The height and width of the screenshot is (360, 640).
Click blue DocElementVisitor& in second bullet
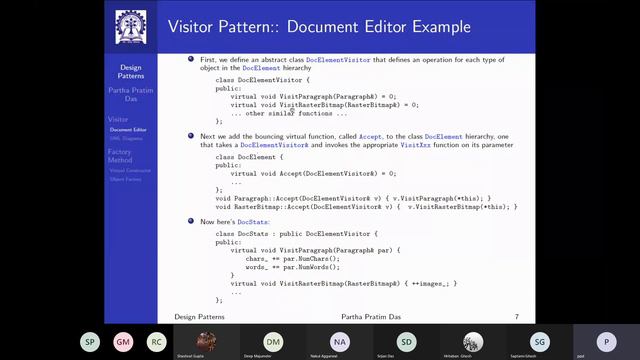pos(274,145)
